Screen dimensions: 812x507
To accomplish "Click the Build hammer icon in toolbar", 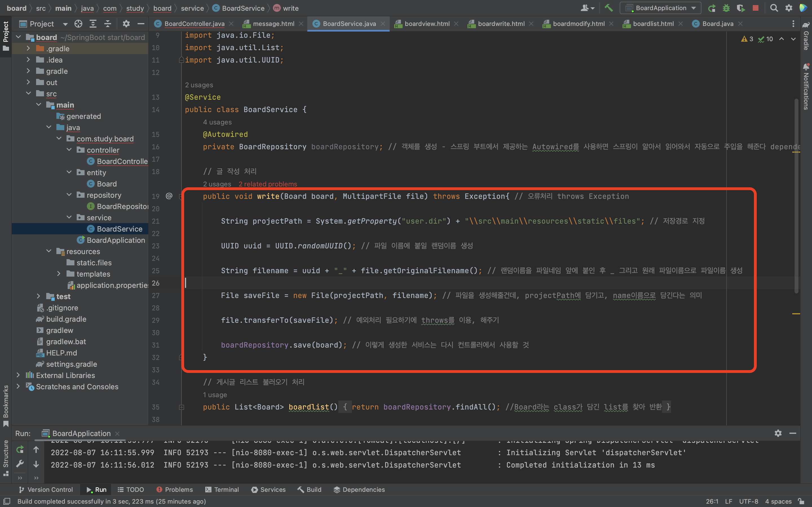I will coord(608,8).
